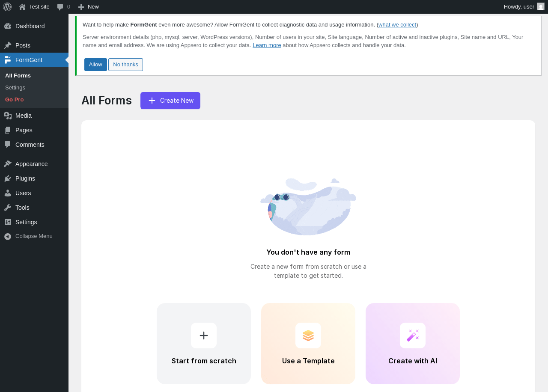Click the Media icon in sidebar
The image size is (548, 392).
point(8,116)
